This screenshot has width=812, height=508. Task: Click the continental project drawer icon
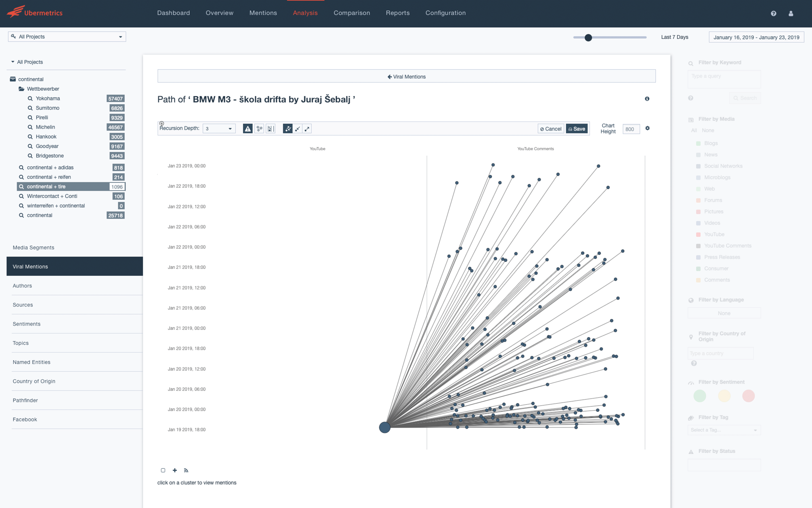tap(13, 79)
